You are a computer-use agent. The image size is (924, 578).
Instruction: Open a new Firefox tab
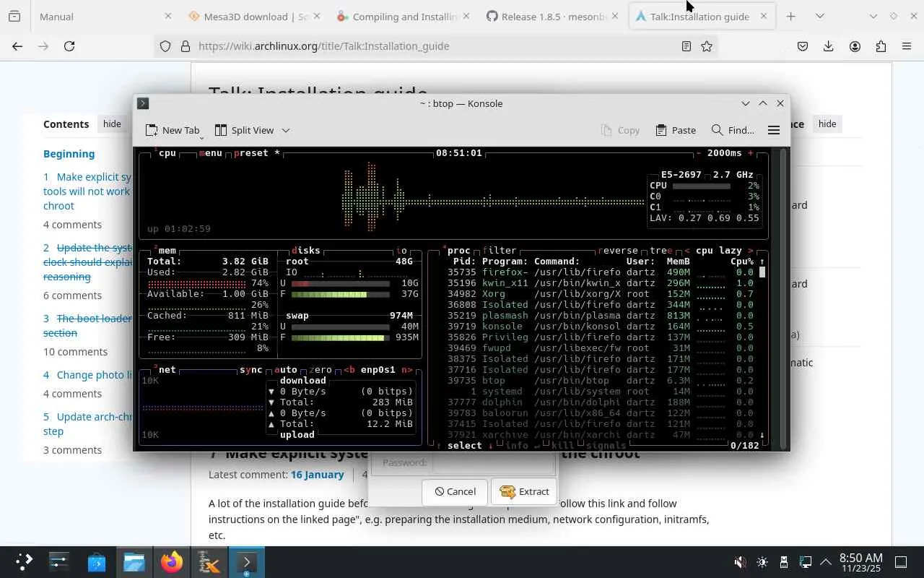[x=791, y=16]
